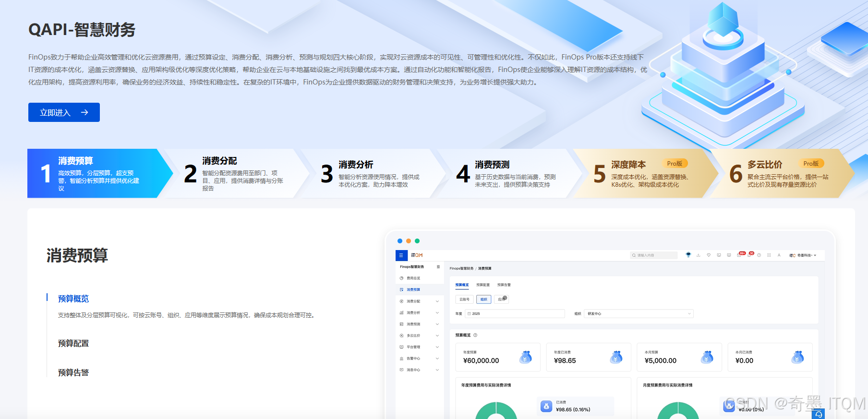Open 费用总览 in sidebar
The height and width of the screenshot is (419, 868).
(413, 278)
